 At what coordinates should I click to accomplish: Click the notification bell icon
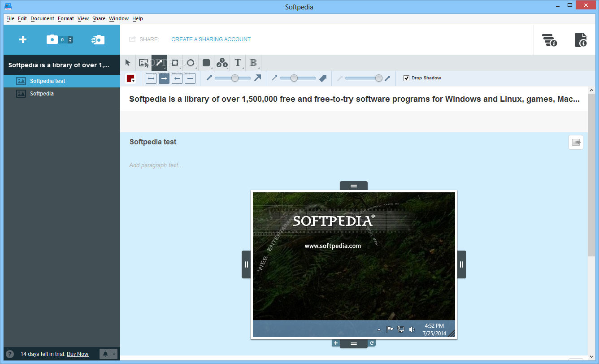click(105, 354)
